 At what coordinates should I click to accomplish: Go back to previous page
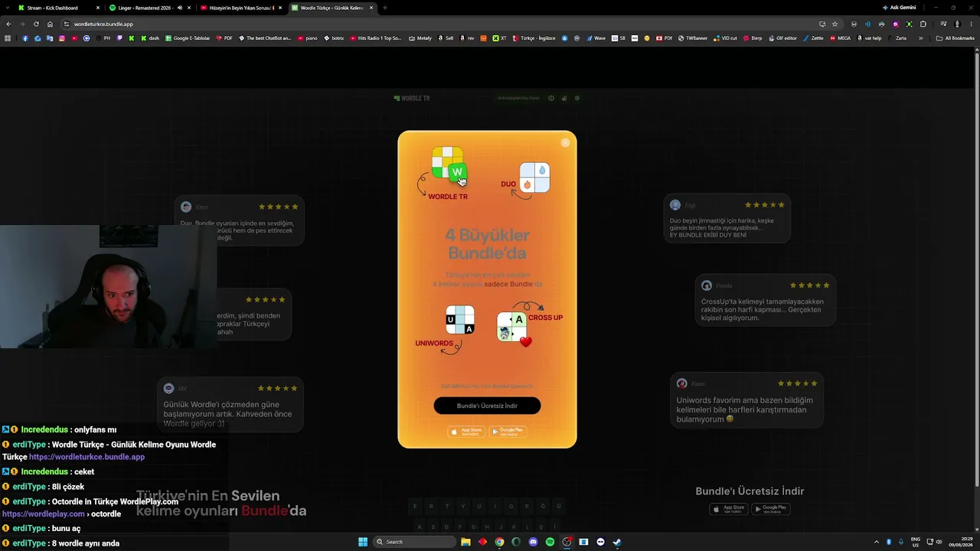[8, 24]
